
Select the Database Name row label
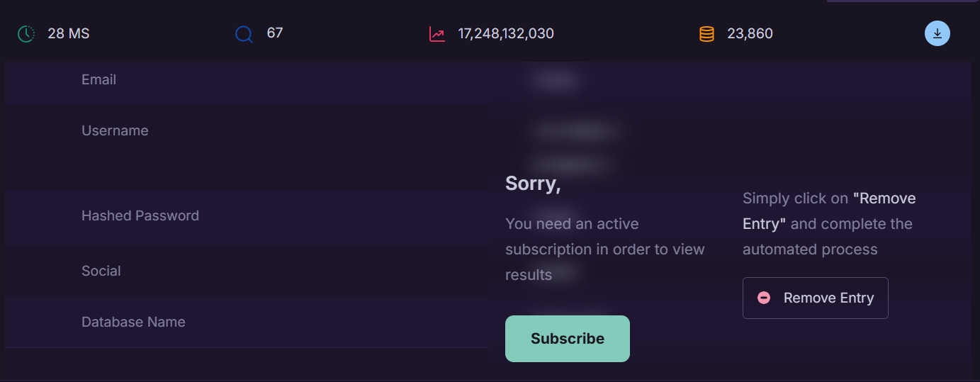[133, 322]
